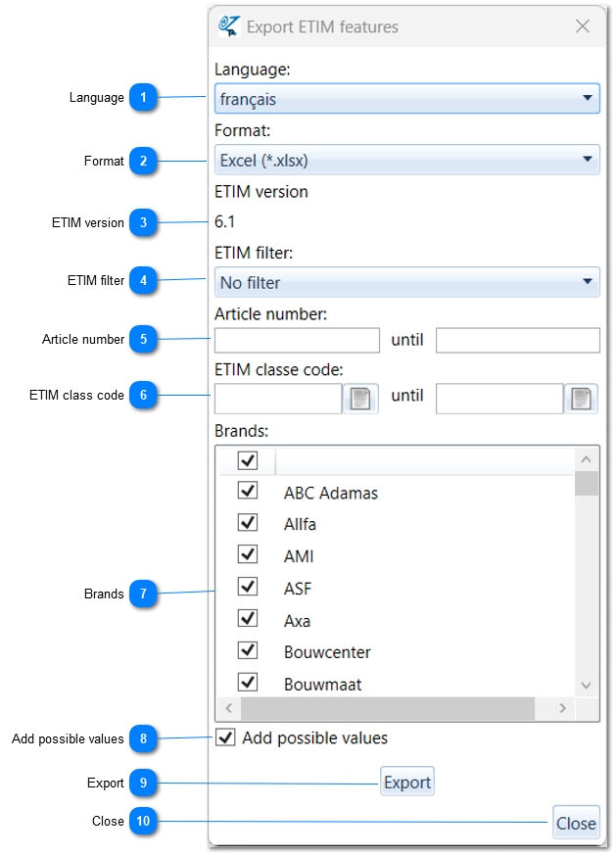Click the Brands list scroll left arrow
The height and width of the screenshot is (856, 616).
(229, 708)
